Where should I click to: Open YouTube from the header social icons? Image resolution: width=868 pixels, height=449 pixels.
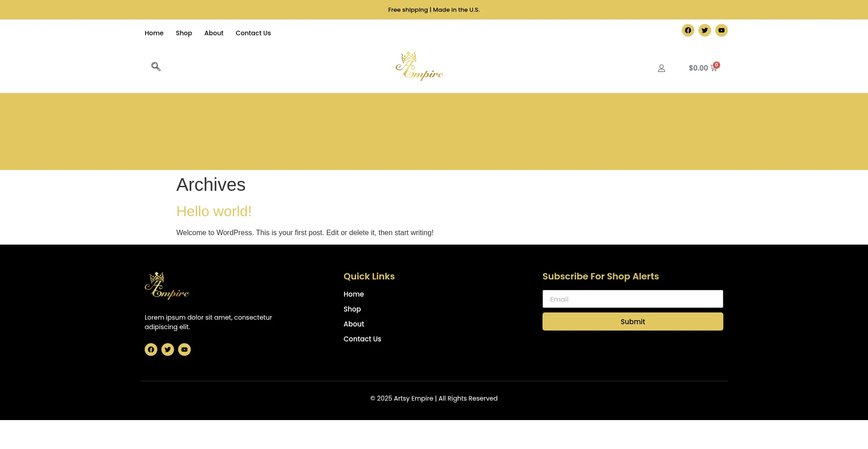(x=721, y=30)
